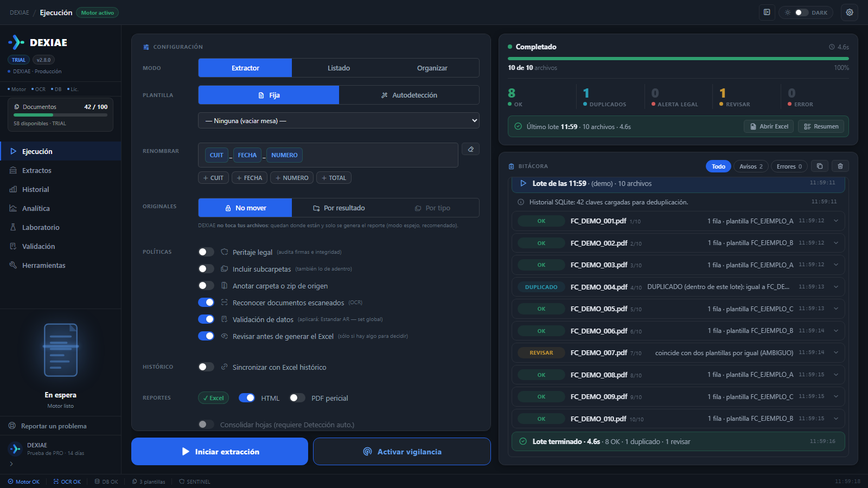This screenshot has width=868, height=488.
Task: Toggle Anotar carpeta o zip de origen
Action: pos(206,286)
